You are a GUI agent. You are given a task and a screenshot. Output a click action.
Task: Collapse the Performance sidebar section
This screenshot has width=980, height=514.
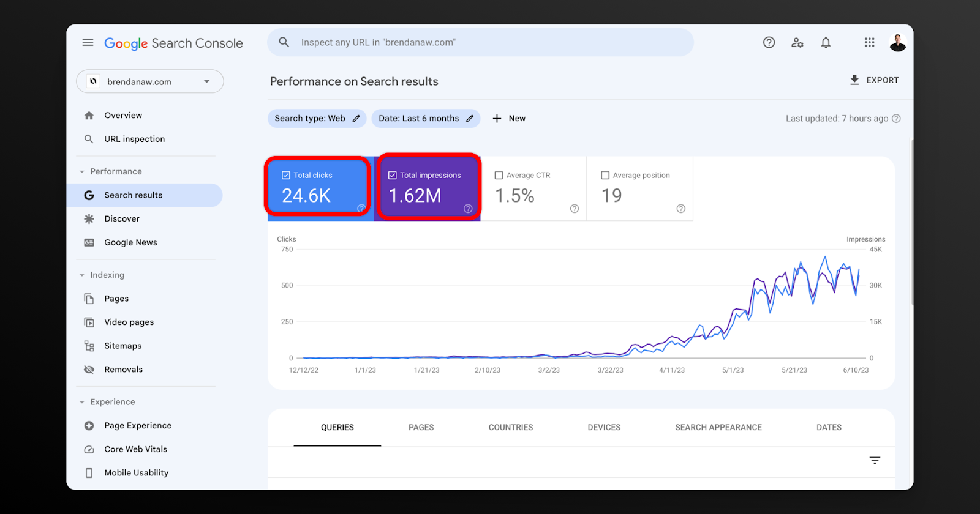pos(82,172)
